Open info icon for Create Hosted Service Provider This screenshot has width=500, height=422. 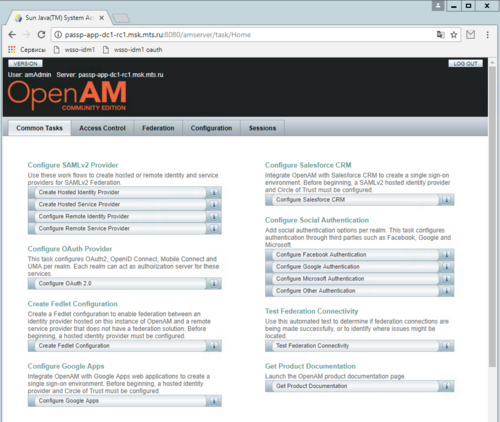pyautogui.click(x=214, y=204)
